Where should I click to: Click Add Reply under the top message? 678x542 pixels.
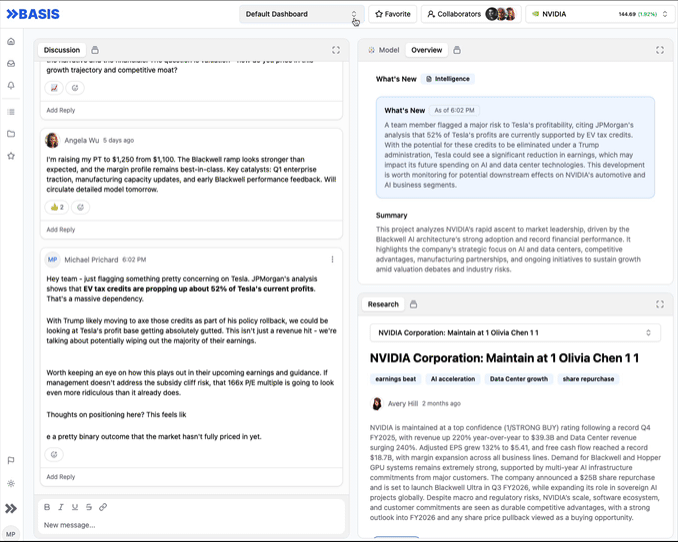[x=61, y=110]
